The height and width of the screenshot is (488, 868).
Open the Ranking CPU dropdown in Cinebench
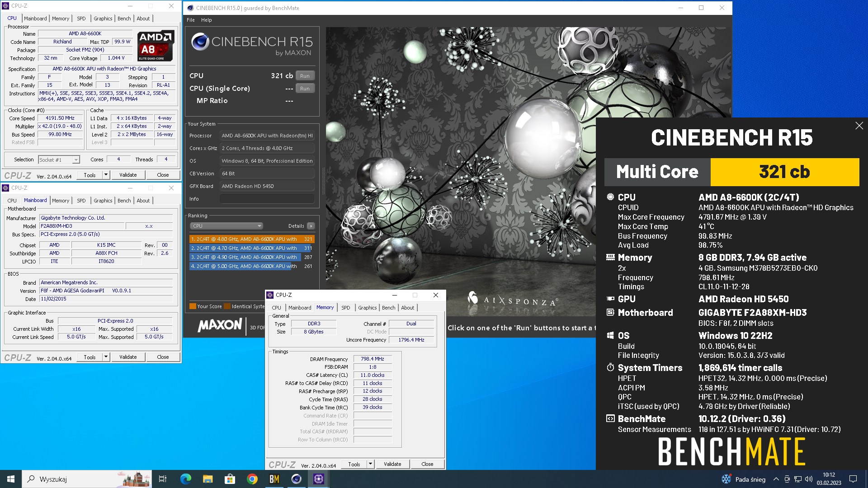click(226, 226)
